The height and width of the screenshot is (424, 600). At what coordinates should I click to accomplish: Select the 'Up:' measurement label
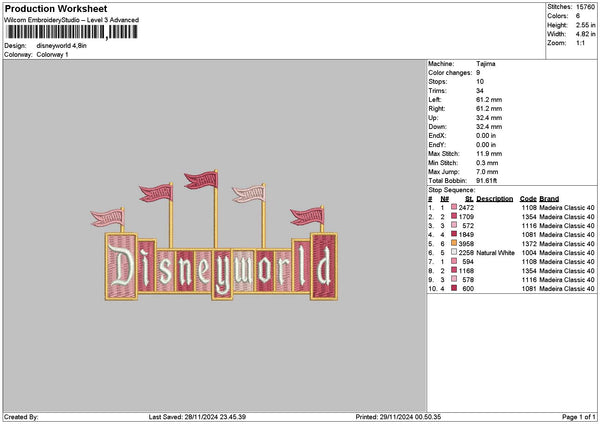pyautogui.click(x=433, y=117)
